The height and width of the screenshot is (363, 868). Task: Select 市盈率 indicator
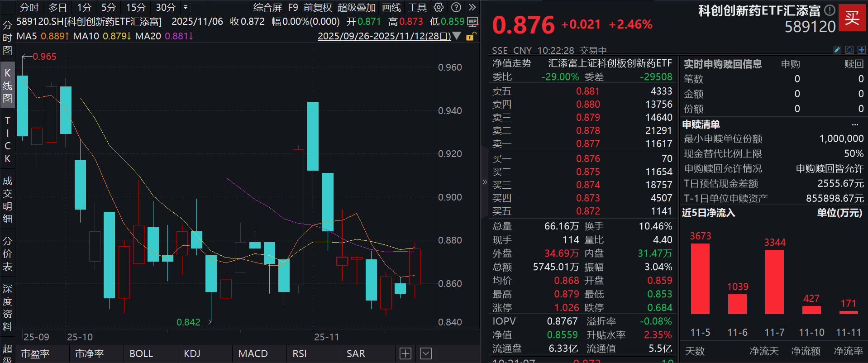(35, 353)
